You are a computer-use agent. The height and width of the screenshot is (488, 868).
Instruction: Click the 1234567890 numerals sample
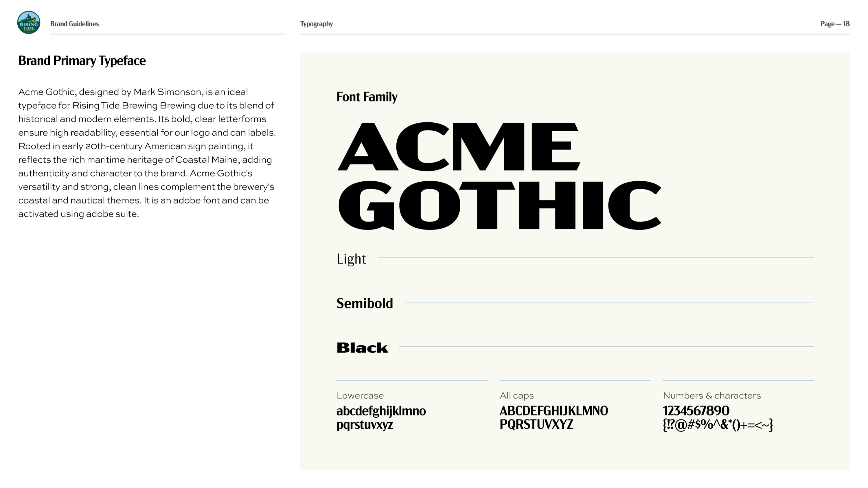696,411
